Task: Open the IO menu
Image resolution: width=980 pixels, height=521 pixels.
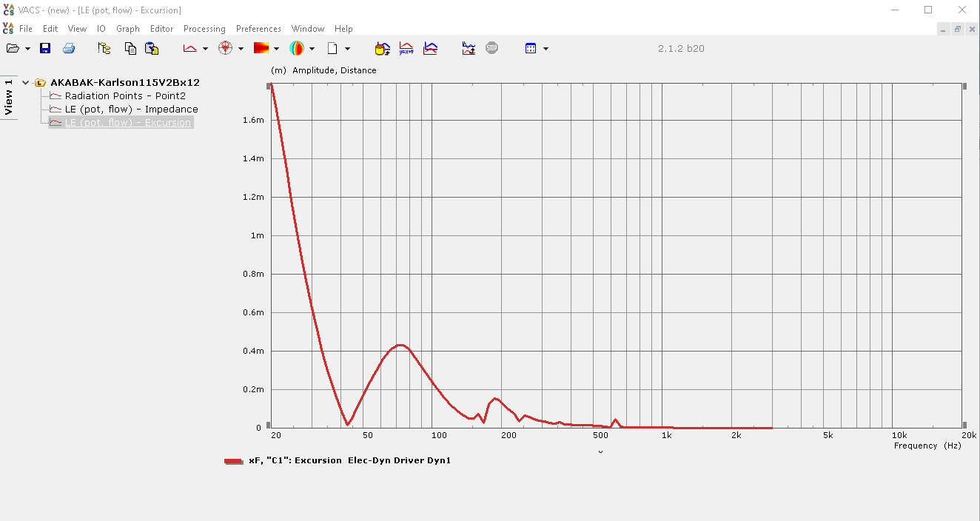Action: tap(101, 29)
